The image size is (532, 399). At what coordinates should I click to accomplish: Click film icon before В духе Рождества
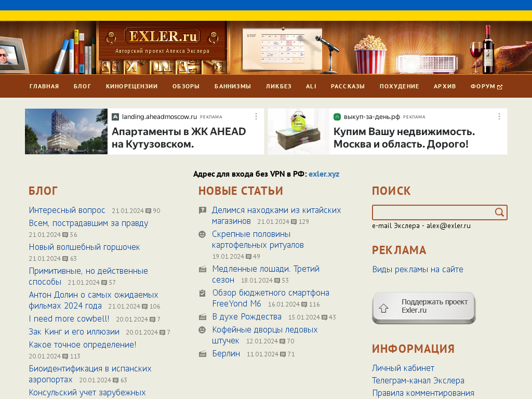tap(202, 317)
